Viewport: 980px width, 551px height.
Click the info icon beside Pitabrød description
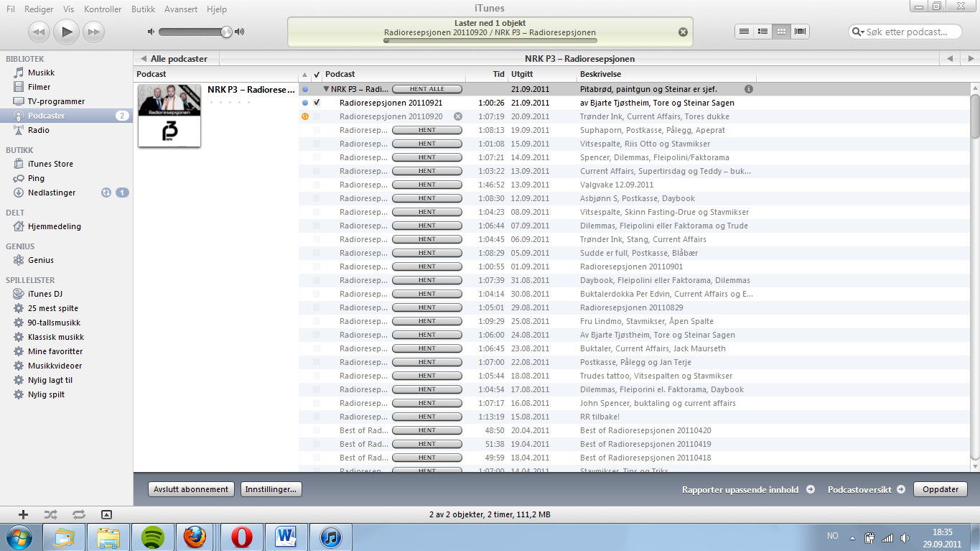(749, 89)
